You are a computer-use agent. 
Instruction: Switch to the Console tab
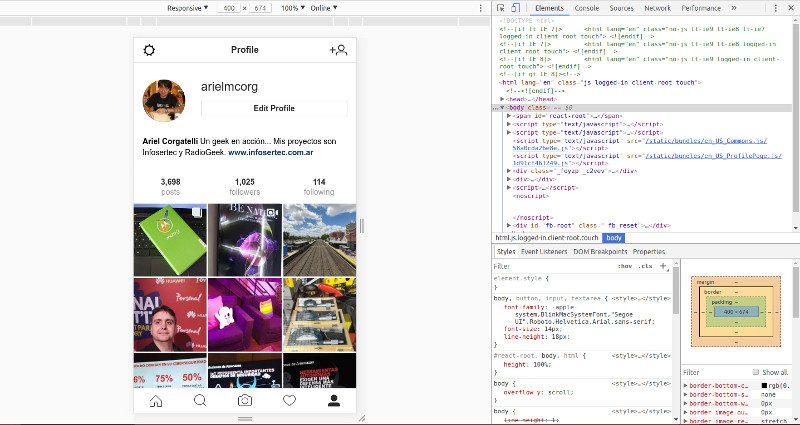(586, 8)
